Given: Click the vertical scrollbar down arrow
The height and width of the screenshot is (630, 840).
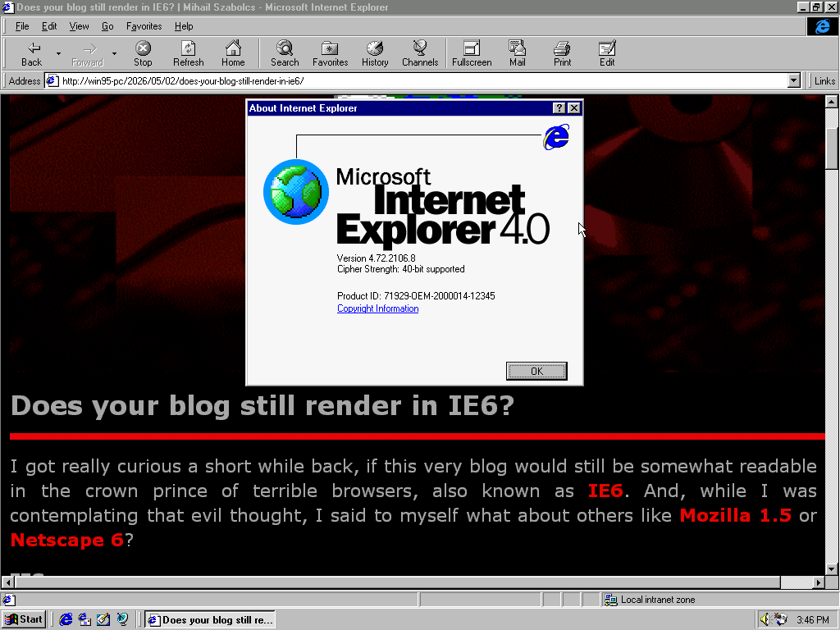Looking at the screenshot, I should click(832, 569).
